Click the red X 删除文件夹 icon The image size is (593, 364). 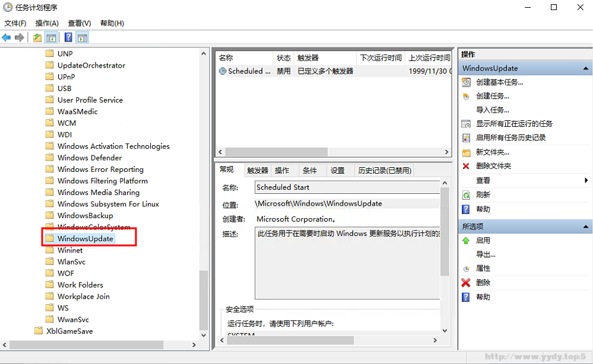pyautogui.click(x=466, y=166)
